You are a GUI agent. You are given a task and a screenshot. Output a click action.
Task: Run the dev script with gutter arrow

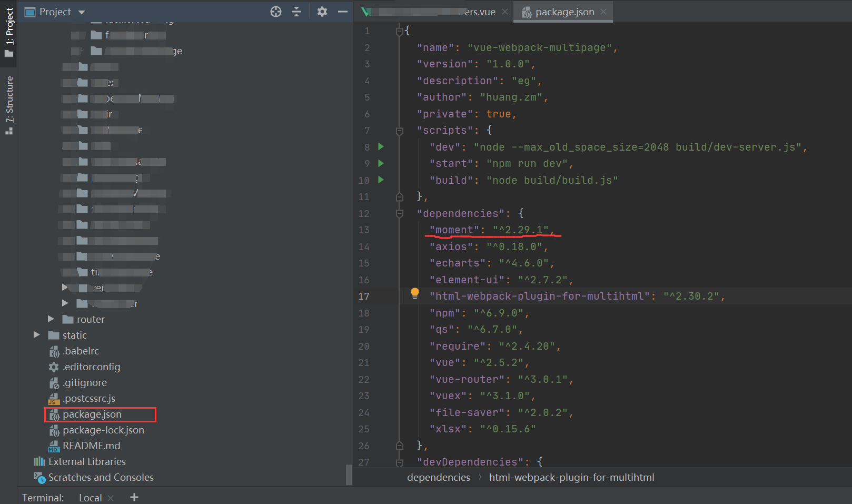381,146
